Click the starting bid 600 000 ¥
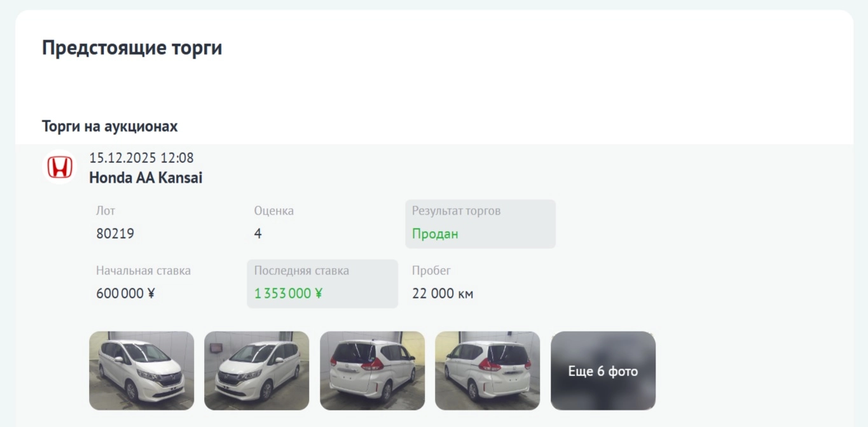Image resolution: width=868 pixels, height=427 pixels. pos(126,293)
